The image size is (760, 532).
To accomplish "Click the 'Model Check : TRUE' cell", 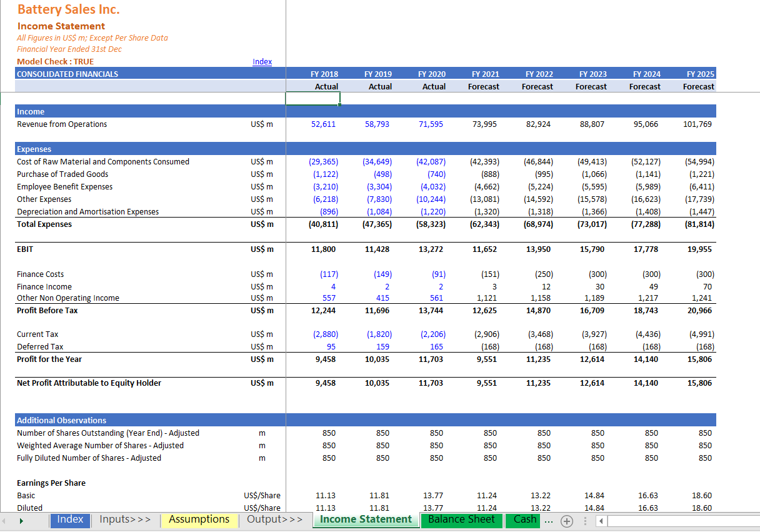I will (x=56, y=61).
